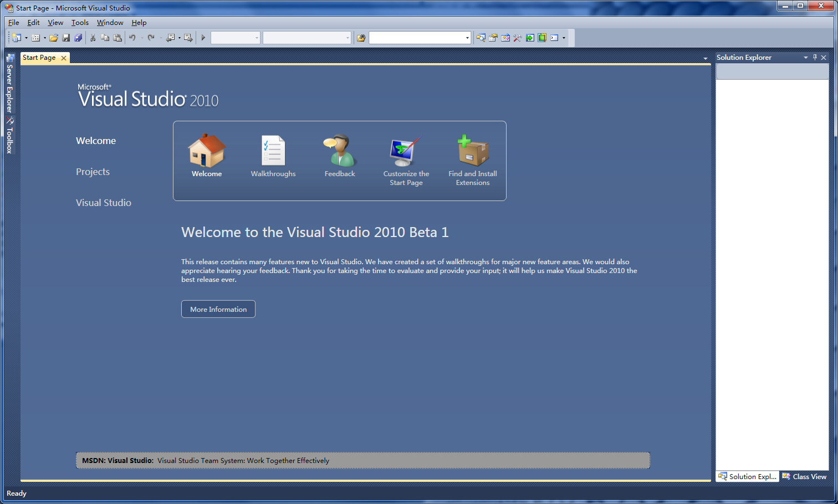The image size is (838, 504).
Task: Click the Undo arrow icon
Action: tap(132, 38)
